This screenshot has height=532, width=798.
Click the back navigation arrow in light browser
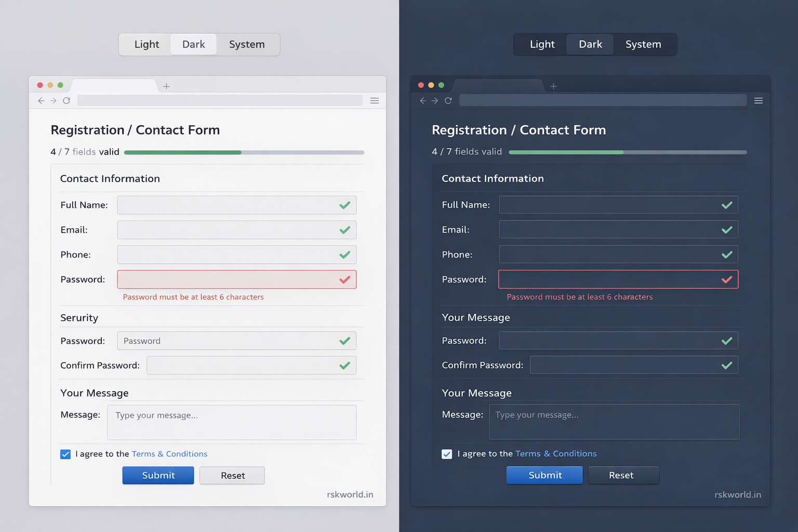pyautogui.click(x=41, y=100)
